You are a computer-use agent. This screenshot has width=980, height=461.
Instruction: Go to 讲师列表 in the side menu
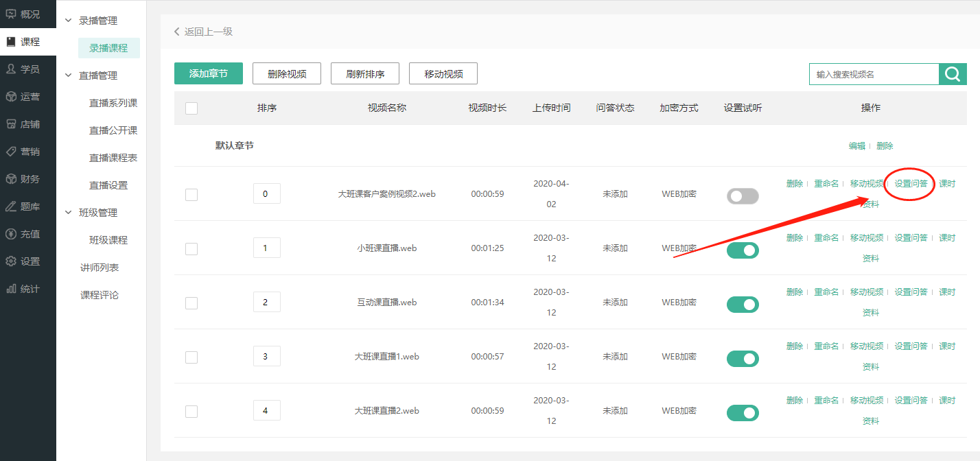tap(100, 268)
